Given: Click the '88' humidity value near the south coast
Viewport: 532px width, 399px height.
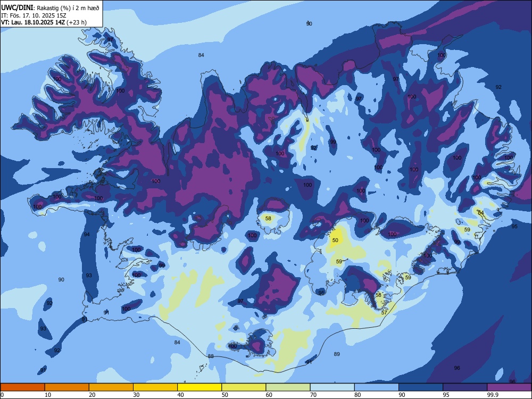Looking at the screenshot, I should click(x=211, y=356).
